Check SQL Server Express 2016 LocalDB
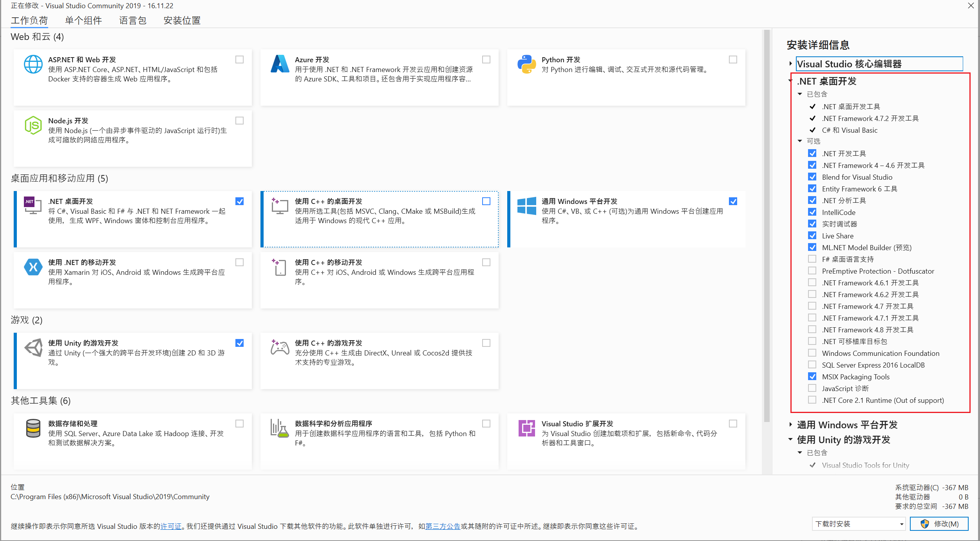This screenshot has height=541, width=980. point(812,364)
